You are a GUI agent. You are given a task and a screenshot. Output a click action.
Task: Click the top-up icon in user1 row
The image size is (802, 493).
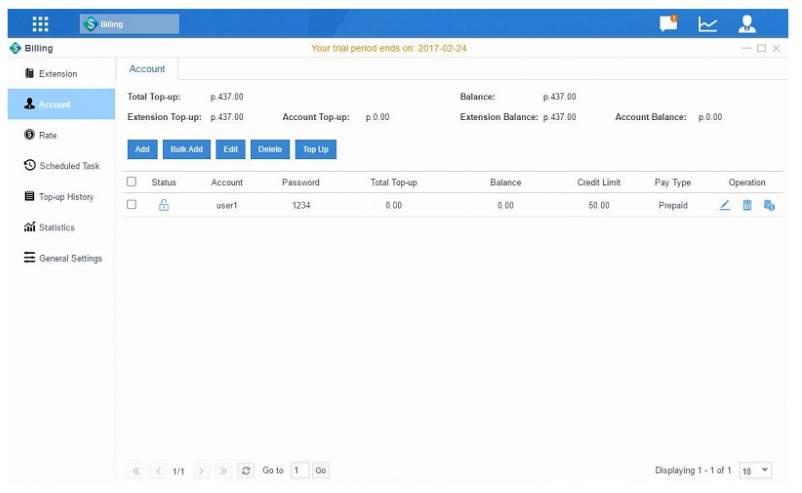tap(769, 205)
